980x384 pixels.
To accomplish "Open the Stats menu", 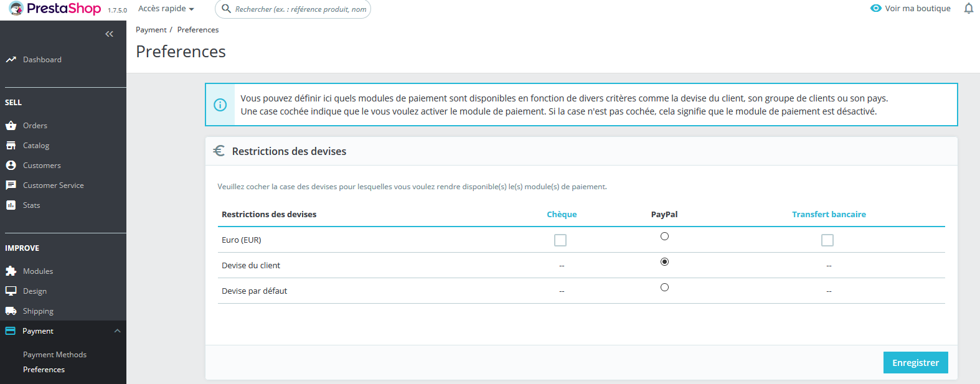I will (31, 205).
